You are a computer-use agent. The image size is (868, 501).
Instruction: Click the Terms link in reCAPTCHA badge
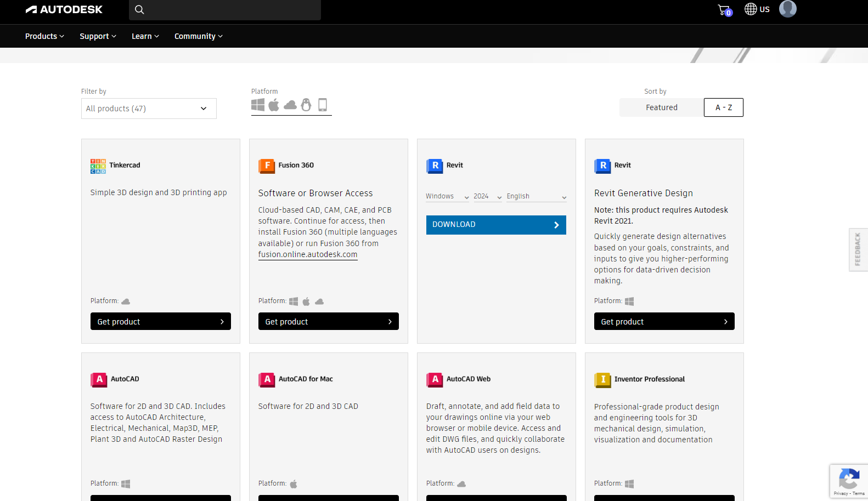pyautogui.click(x=859, y=493)
